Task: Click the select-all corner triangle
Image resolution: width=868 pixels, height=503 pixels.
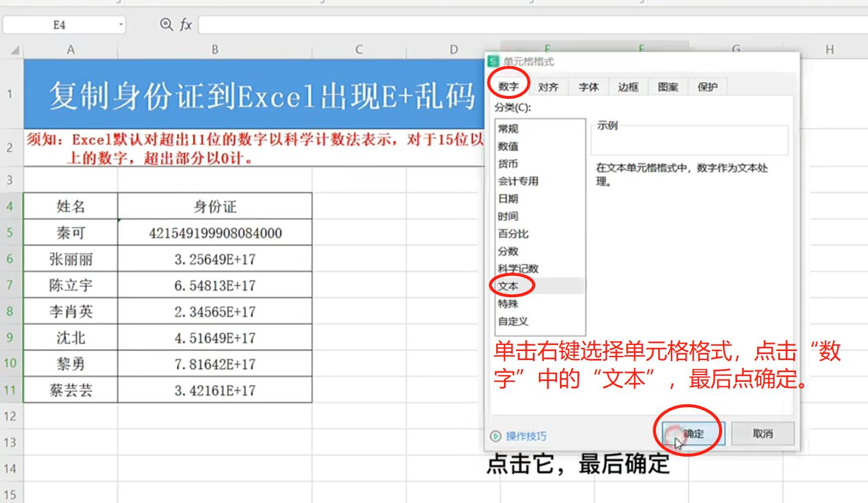Action: (14, 51)
